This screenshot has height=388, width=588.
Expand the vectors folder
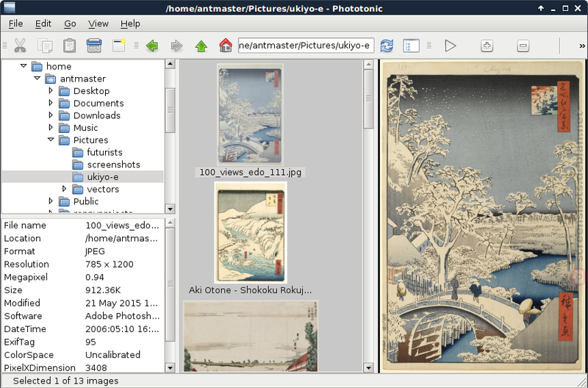64,189
